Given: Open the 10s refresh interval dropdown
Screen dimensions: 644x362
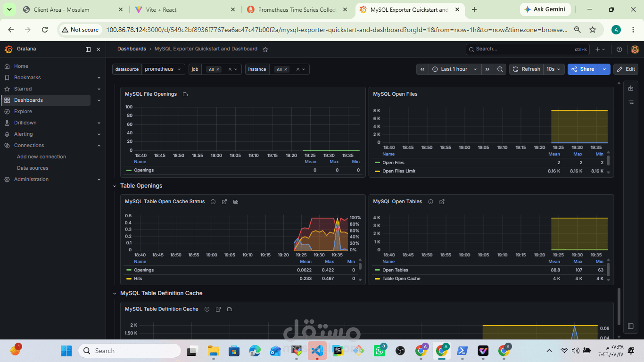Looking at the screenshot, I should pyautogui.click(x=554, y=69).
